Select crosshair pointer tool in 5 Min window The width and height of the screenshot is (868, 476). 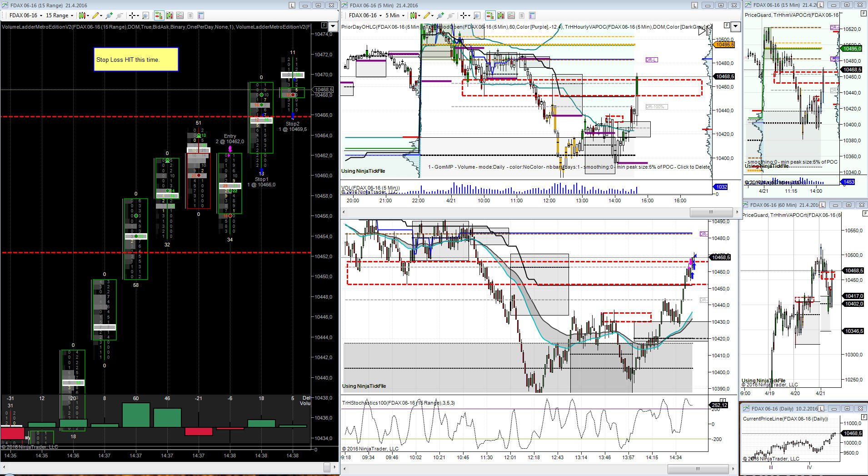point(463,15)
